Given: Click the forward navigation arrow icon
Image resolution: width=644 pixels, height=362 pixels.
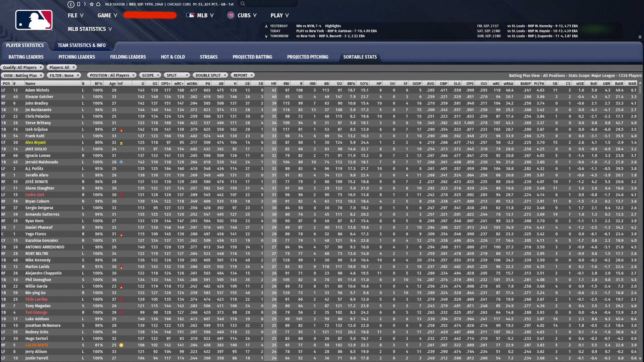Looking at the screenshot, I should pyautogui.click(x=85, y=4).
